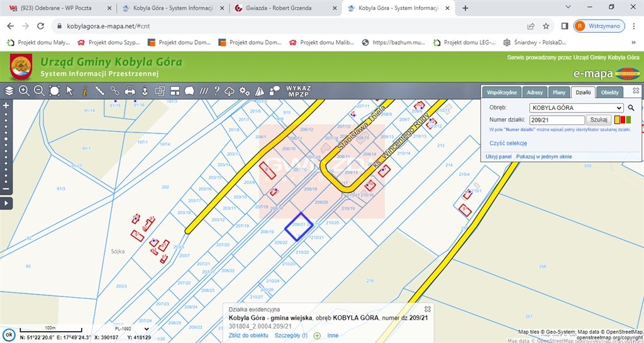The height and width of the screenshot is (343, 644).
Task: Switch to the Odebrane - WP Poczta tab
Action: [x=60, y=8]
